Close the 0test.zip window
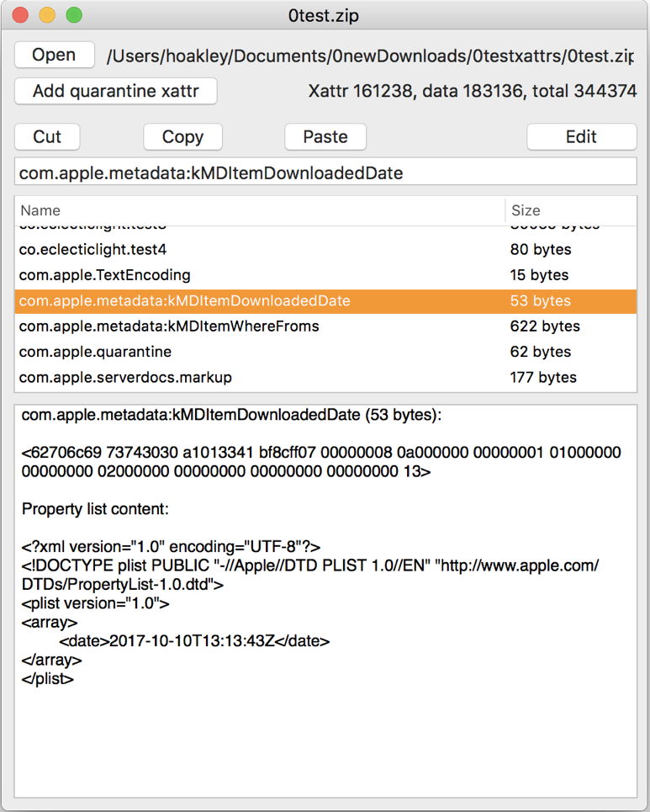This screenshot has width=650, height=812. pyautogui.click(x=20, y=15)
